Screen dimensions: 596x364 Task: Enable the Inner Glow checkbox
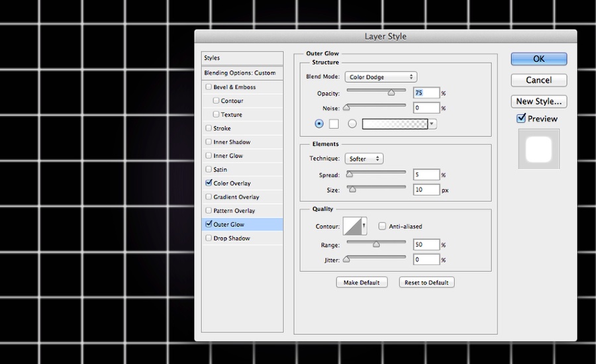[x=209, y=156]
